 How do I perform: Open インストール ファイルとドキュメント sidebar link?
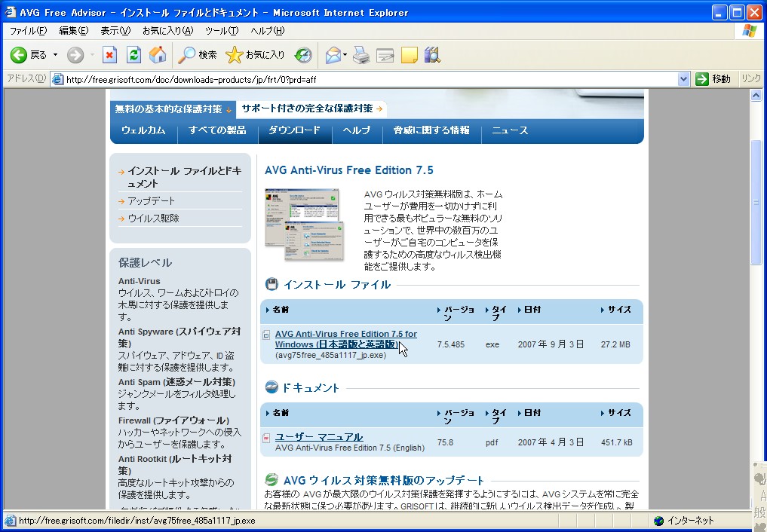(185, 177)
